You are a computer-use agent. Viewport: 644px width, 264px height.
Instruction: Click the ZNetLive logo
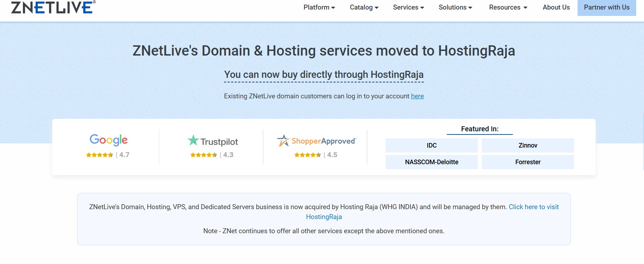53,7
